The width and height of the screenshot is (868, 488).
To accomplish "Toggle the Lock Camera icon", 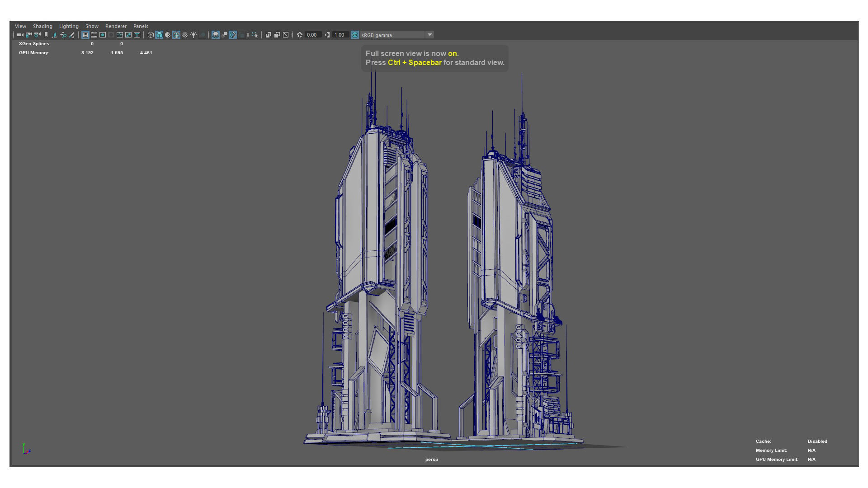I will click(x=28, y=35).
